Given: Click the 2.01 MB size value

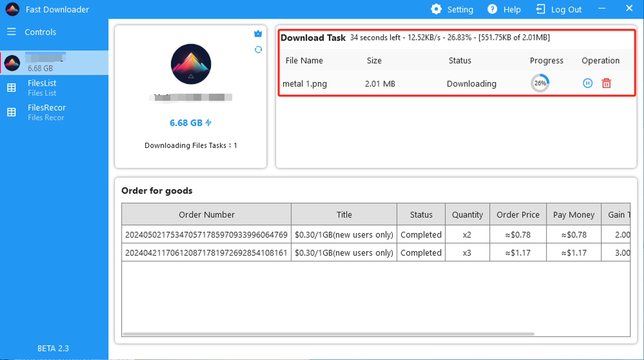Looking at the screenshot, I should click(380, 84).
